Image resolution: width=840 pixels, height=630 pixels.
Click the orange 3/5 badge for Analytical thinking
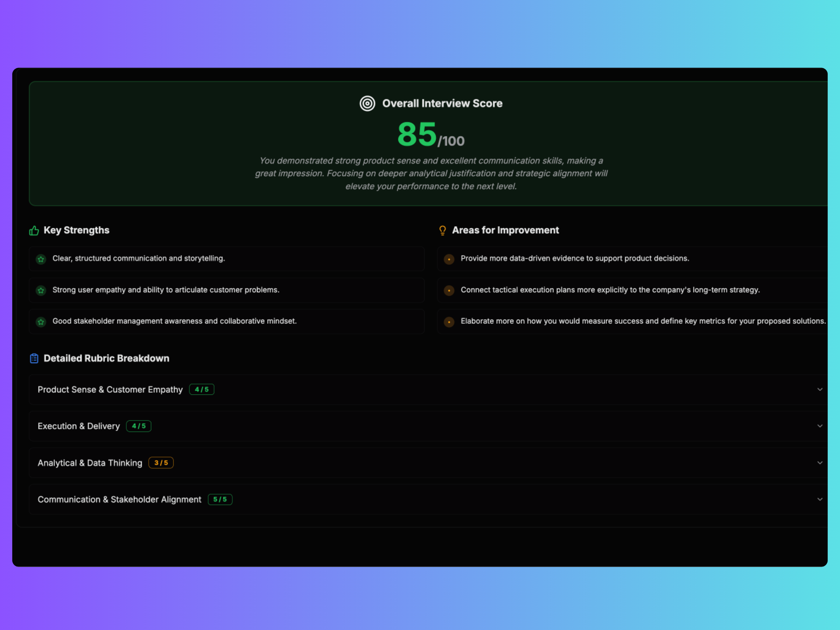[x=161, y=463]
